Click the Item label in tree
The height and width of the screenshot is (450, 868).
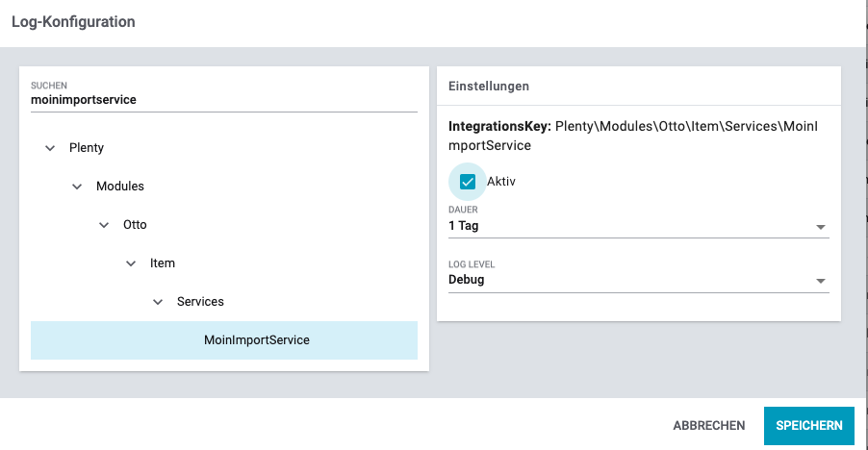pos(163,263)
